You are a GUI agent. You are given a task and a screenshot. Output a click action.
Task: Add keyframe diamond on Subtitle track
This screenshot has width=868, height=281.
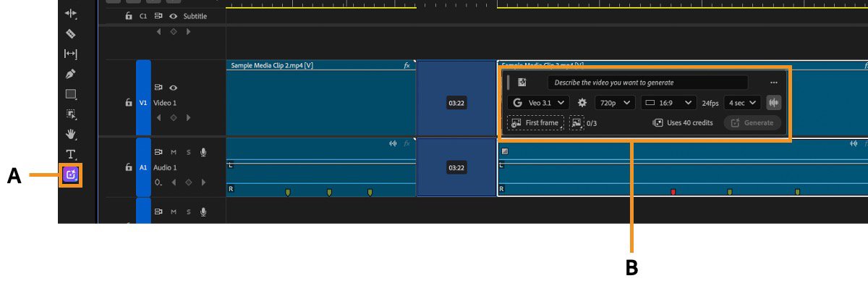point(174,32)
